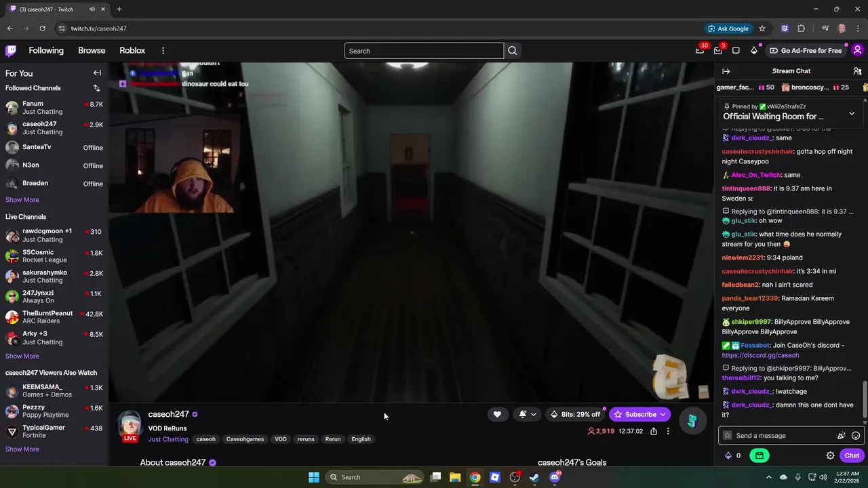Click the Bits: 29% off button
This screenshot has height=488, width=868.
click(x=576, y=414)
